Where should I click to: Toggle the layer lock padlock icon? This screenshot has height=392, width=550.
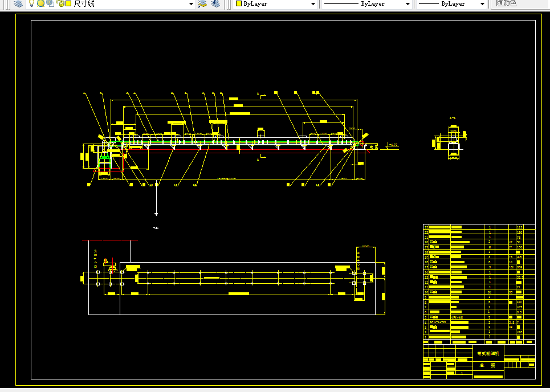coord(60,3)
